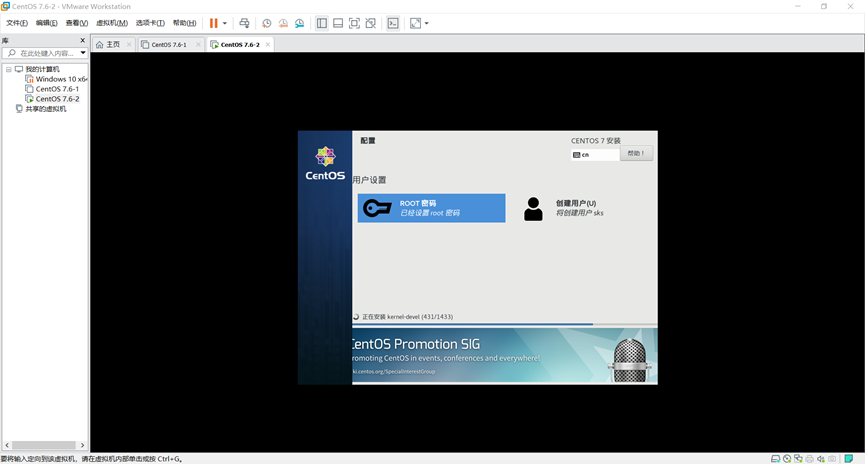The height and width of the screenshot is (464, 865).
Task: Click the CENTOS 7 安装 title text
Action: coord(596,141)
